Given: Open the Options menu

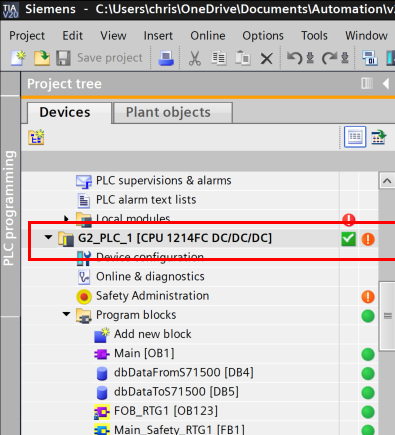Looking at the screenshot, I should click(x=263, y=35).
